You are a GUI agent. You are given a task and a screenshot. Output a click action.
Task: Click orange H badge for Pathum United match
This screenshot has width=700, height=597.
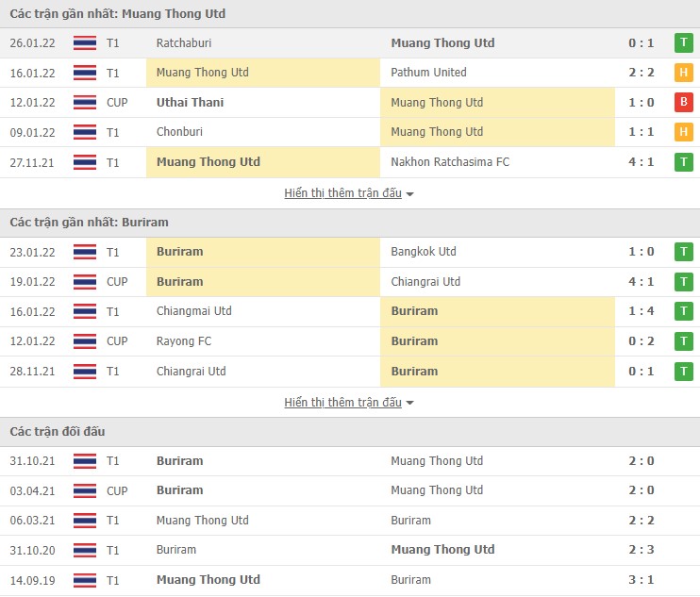tap(683, 73)
